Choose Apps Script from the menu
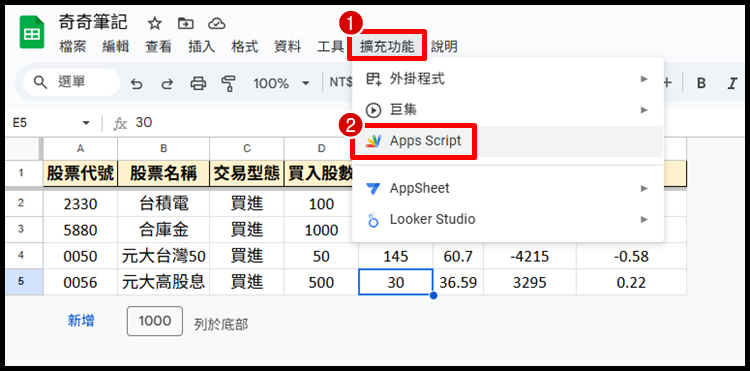This screenshot has height=371, width=750. [507, 141]
